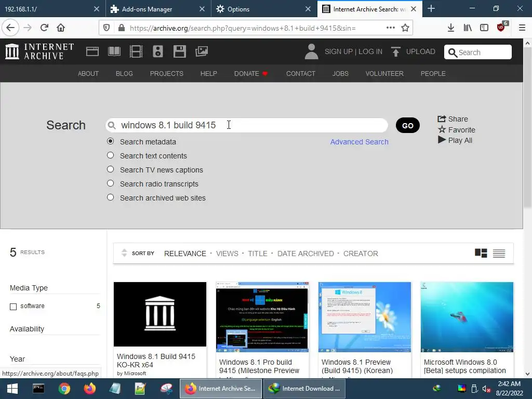
Task: Click the user avatar icon
Action: pos(311,51)
